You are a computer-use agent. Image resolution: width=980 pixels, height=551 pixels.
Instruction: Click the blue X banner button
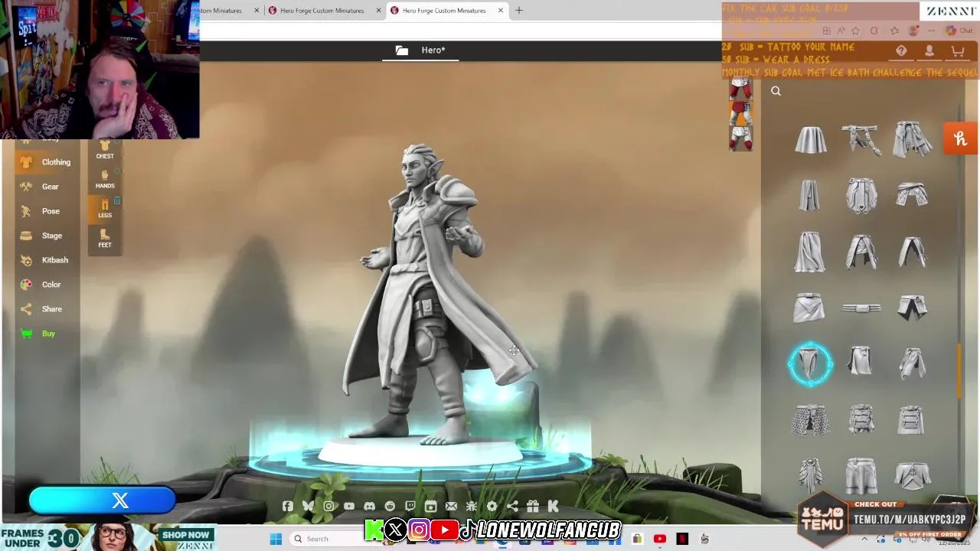point(103,500)
